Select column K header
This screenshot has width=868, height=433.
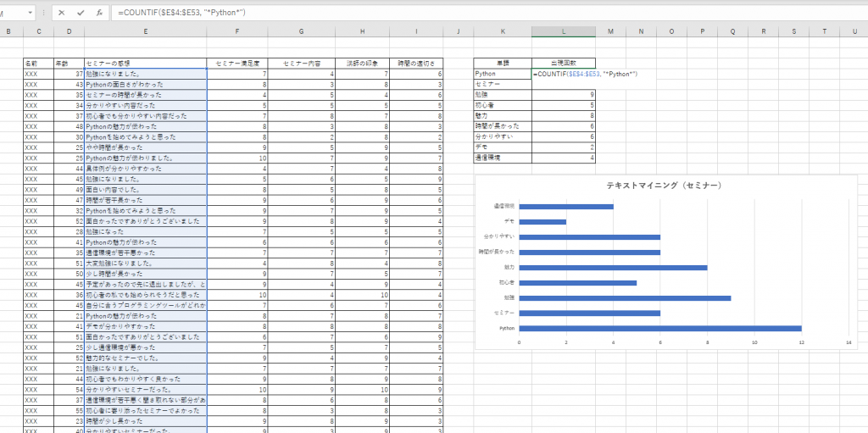point(503,31)
